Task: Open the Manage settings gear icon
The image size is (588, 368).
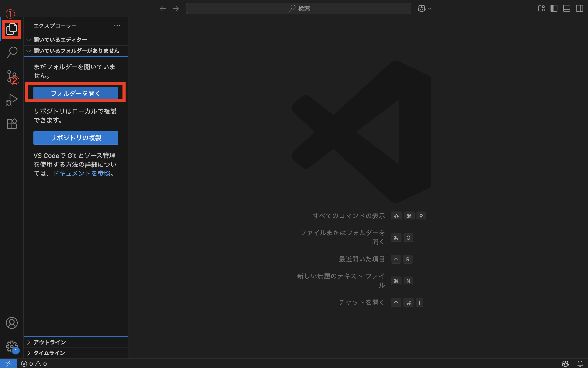Action: [x=11, y=347]
